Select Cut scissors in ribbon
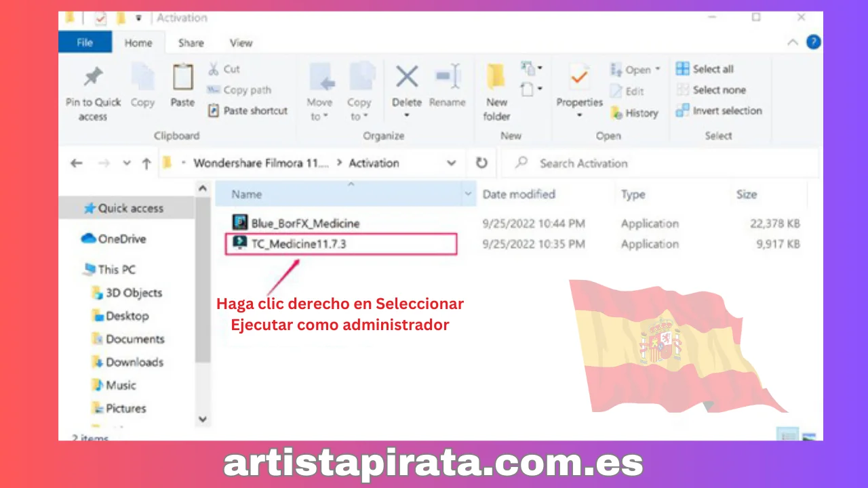 coord(224,68)
